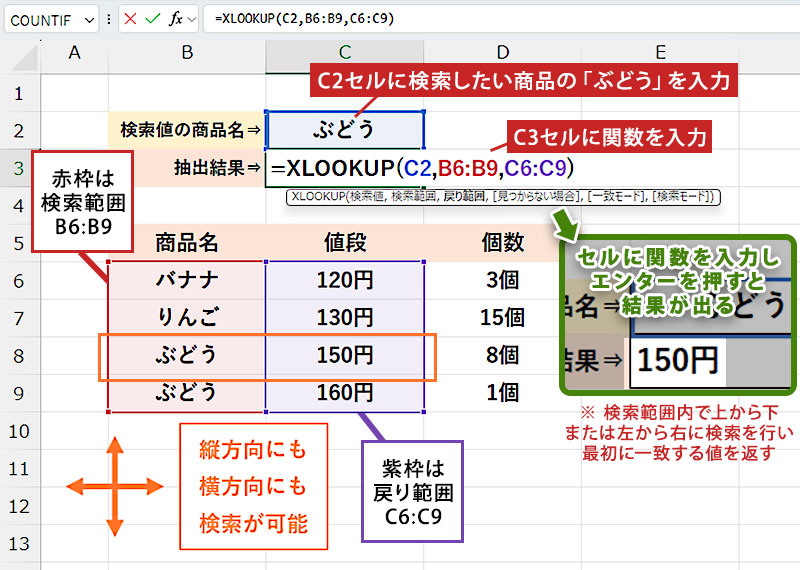Screen dimensions: 800x570
Task: Open Insert Function (fx) dialog
Action: (177, 18)
